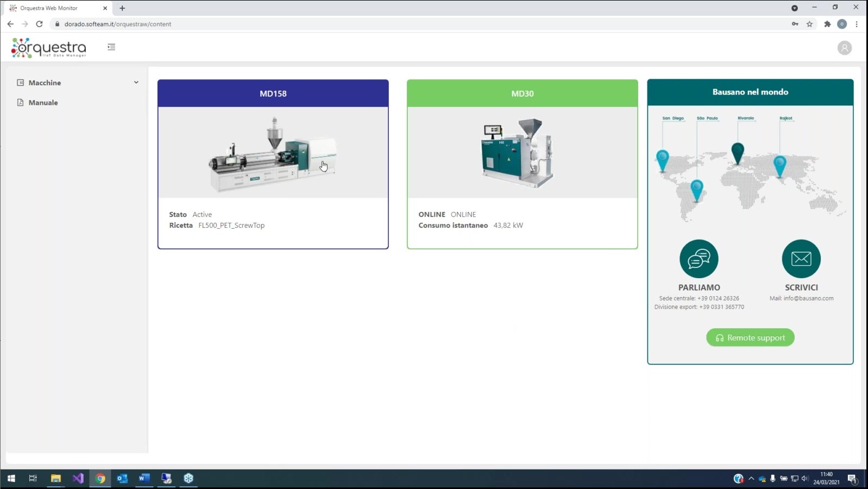Open the taskbar notification center
The height and width of the screenshot is (489, 868).
852,479
